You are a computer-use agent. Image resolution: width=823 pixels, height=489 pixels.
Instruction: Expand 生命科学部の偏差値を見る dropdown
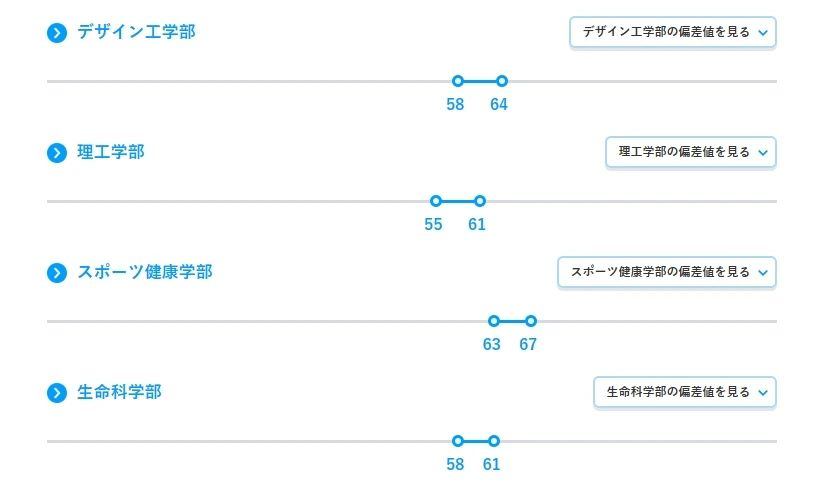[x=684, y=392]
